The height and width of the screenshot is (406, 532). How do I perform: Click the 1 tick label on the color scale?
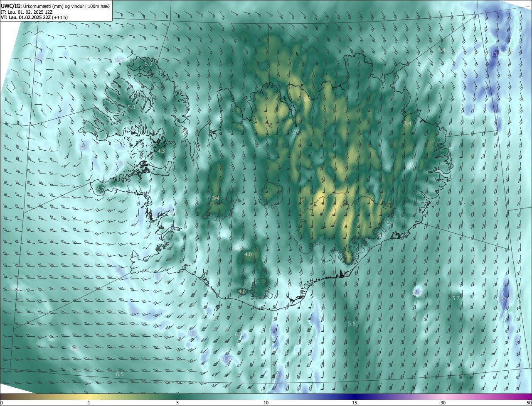[x=89, y=403]
